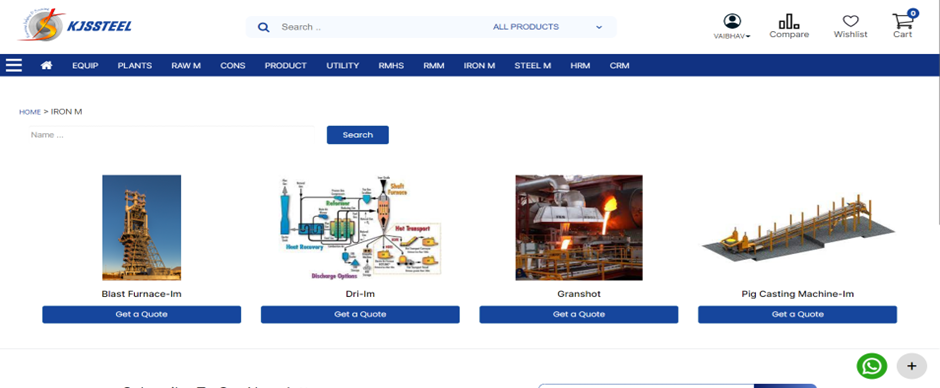Select the RAW M menu item
This screenshot has height=388, width=940.
pyautogui.click(x=186, y=65)
